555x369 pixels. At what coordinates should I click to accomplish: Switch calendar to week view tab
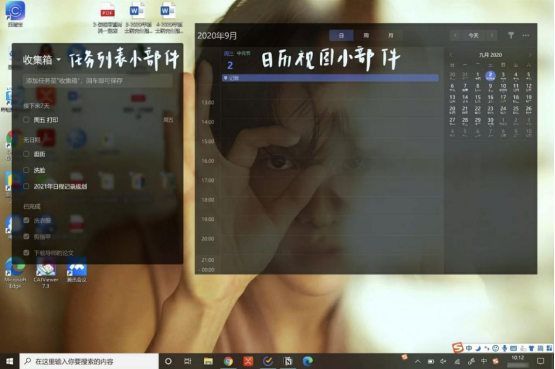click(366, 35)
